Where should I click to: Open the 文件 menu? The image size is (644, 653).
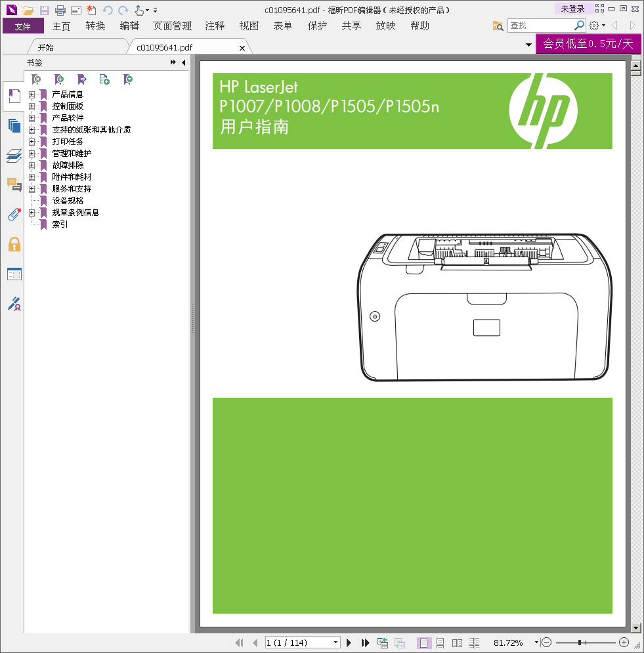(23, 26)
